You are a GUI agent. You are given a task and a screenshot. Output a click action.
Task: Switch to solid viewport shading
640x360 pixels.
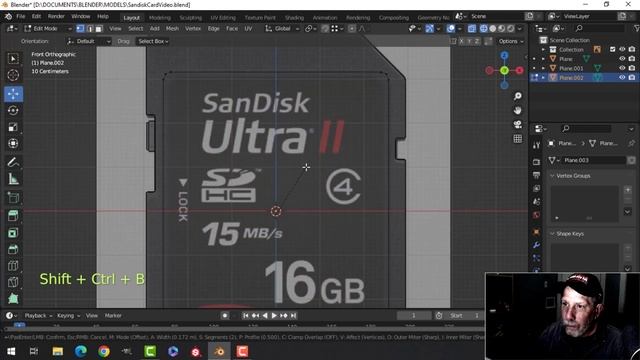point(493,29)
